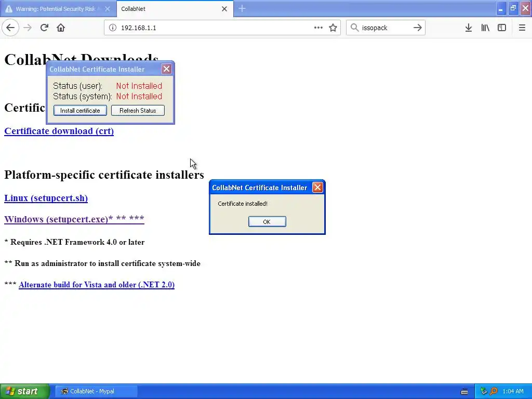532x399 pixels.
Task: Click the orange magnifier tray icon
Action: [494, 391]
